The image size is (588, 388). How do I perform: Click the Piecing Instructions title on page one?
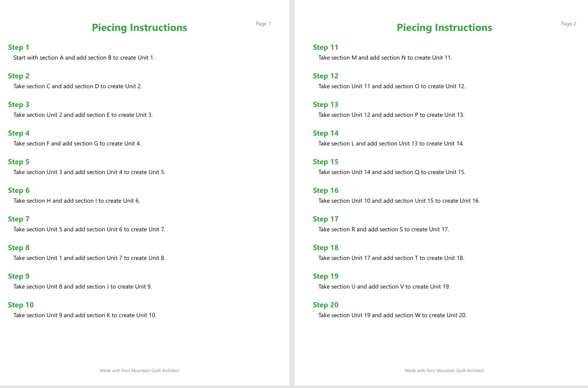139,28
